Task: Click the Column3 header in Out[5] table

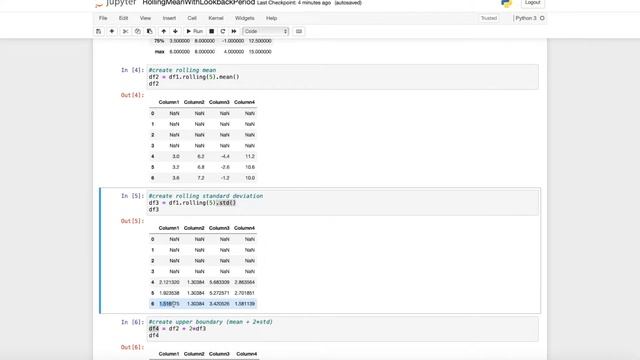Action: (x=219, y=228)
